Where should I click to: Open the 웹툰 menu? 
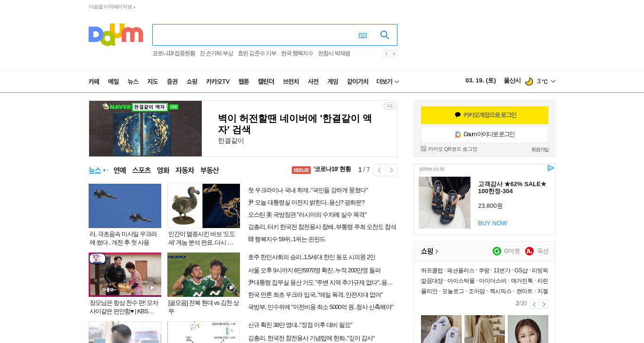point(244,82)
